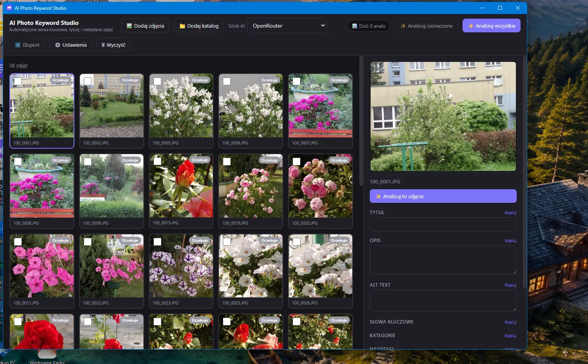Open thumbnail 100_0025.JPG
This screenshot has width=588, height=364.
click(x=251, y=271)
